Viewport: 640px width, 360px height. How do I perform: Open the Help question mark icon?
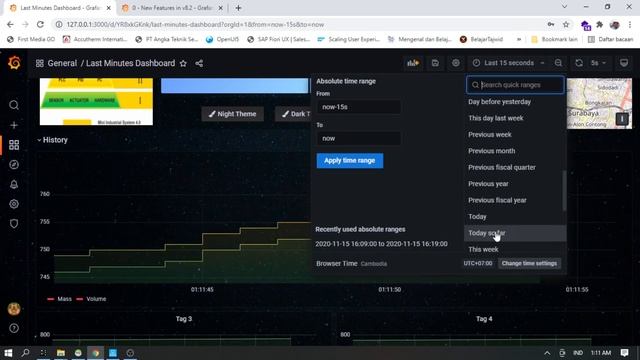pyautogui.click(x=14, y=328)
